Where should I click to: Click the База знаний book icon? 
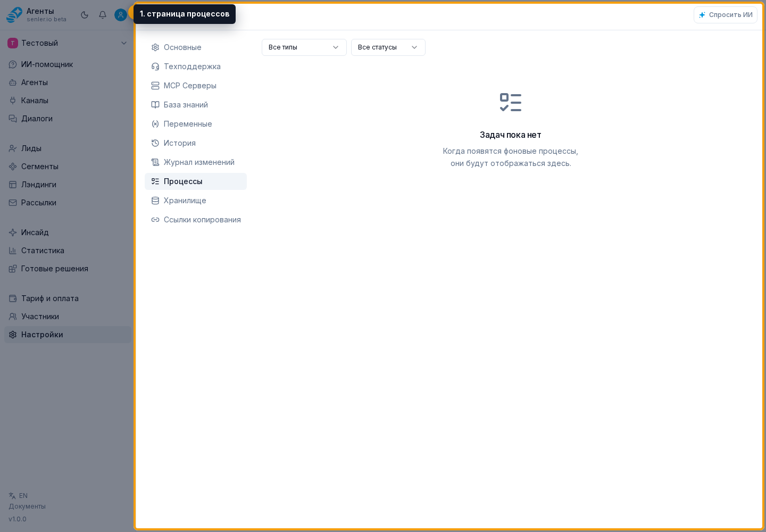tap(155, 105)
